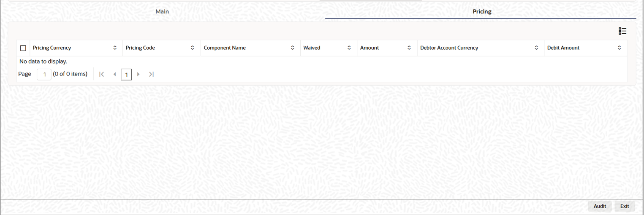The height and width of the screenshot is (215, 644).
Task: Sort by Waived column arrows
Action: coord(349,48)
